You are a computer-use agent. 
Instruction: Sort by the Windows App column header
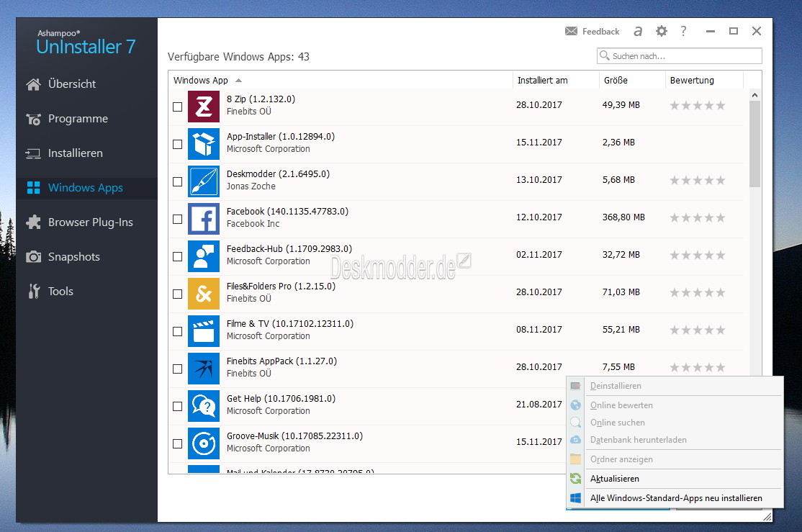340,81
